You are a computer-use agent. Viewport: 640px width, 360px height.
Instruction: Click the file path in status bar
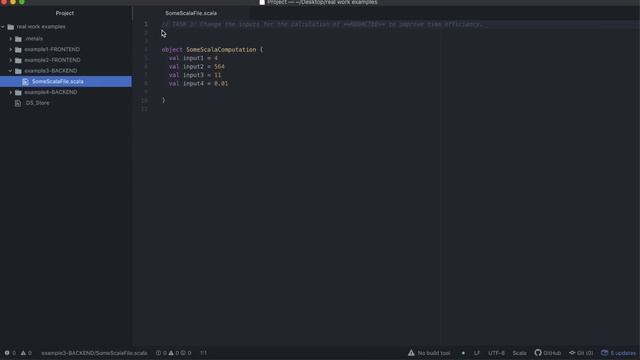pyautogui.click(x=94, y=353)
